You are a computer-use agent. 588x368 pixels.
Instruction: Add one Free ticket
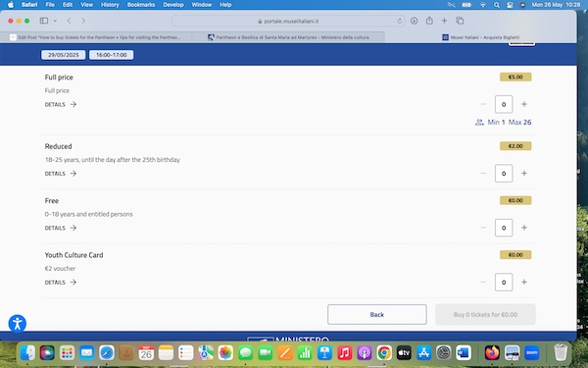(x=524, y=228)
